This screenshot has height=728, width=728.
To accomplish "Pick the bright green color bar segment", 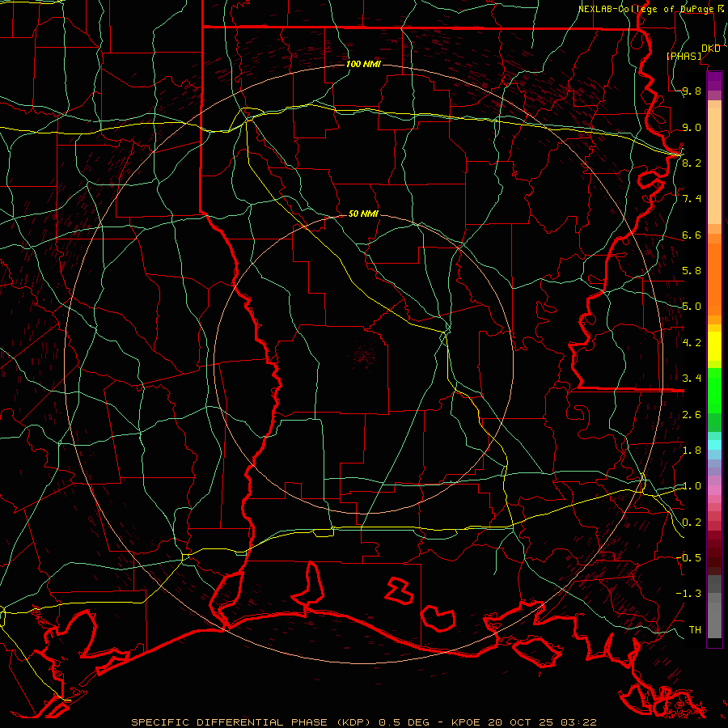I will [714, 391].
